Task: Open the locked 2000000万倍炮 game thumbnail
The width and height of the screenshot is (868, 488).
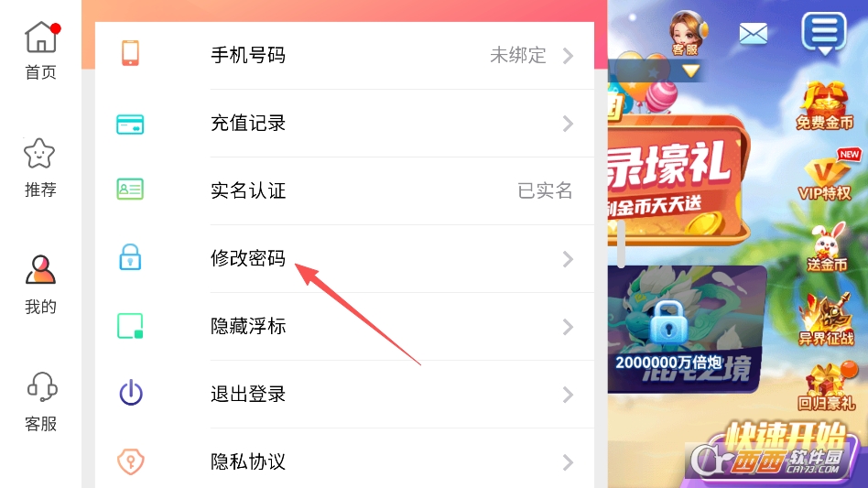Action: [x=687, y=330]
